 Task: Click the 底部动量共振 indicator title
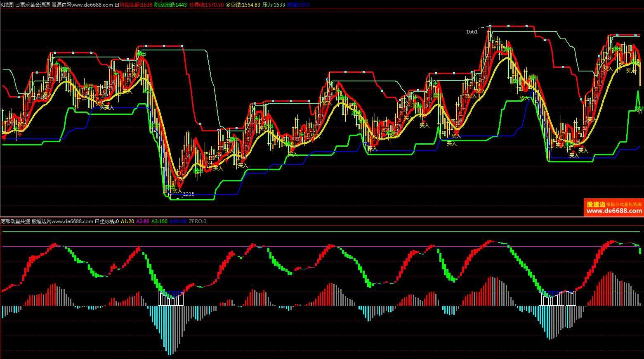(x=15, y=221)
